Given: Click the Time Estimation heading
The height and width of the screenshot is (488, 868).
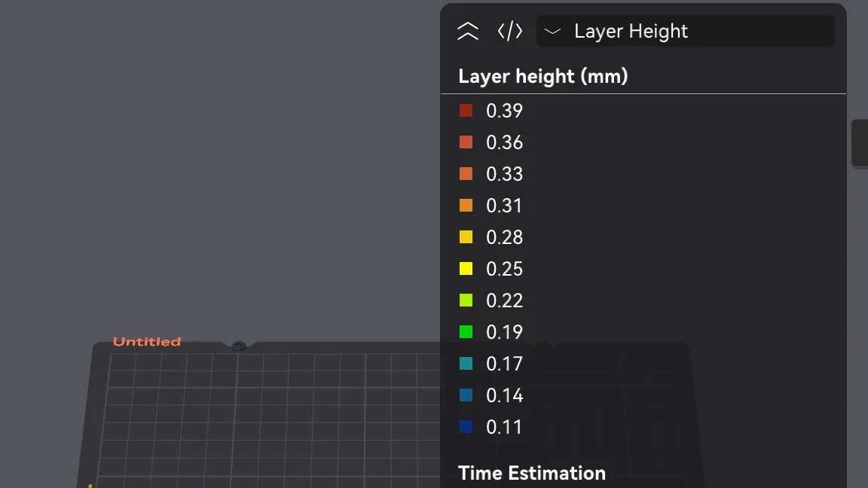Looking at the screenshot, I should coord(532,473).
